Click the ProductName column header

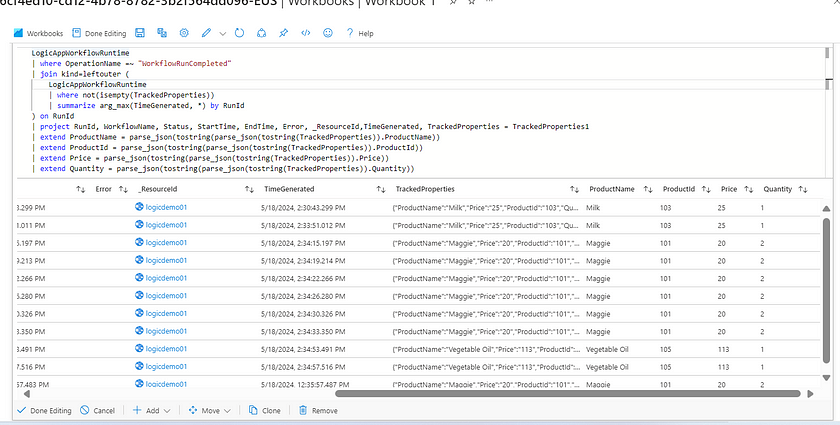(x=612, y=189)
